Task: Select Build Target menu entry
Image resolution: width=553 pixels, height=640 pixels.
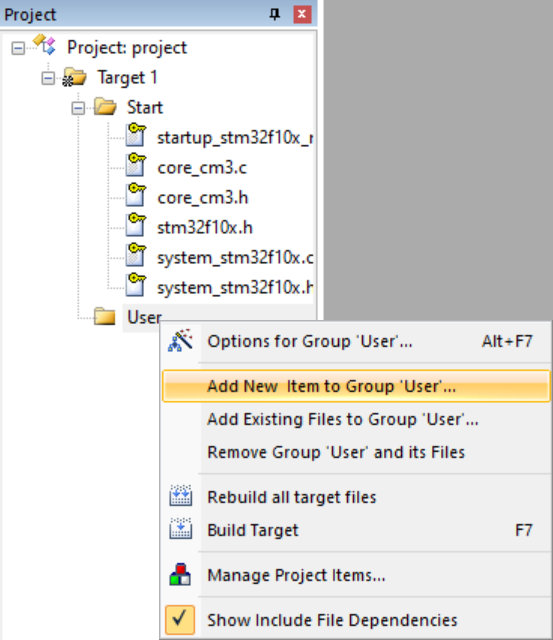Action: point(355,530)
